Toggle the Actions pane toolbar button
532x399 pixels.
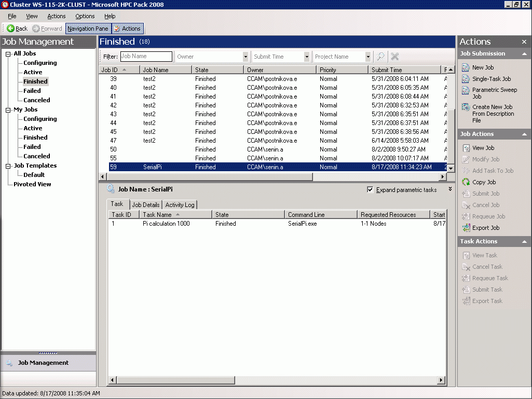click(128, 29)
